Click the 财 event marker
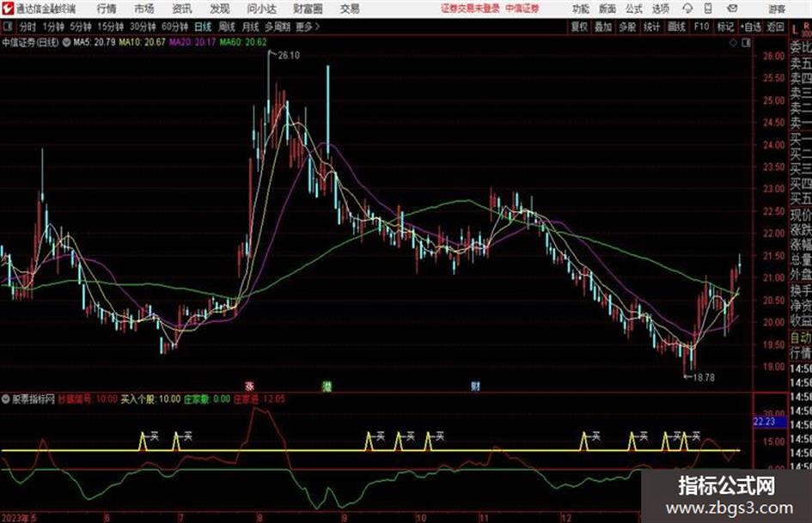812x523 pixels. 475,386
